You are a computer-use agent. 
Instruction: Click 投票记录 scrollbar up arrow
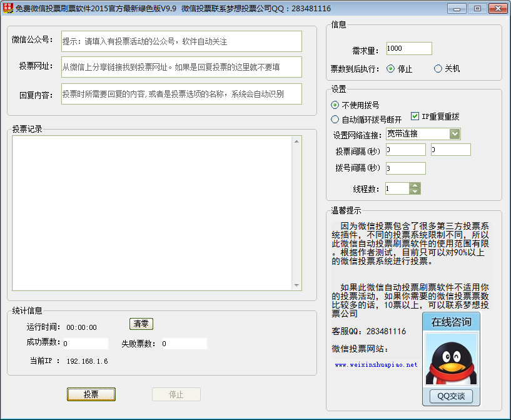(x=296, y=141)
